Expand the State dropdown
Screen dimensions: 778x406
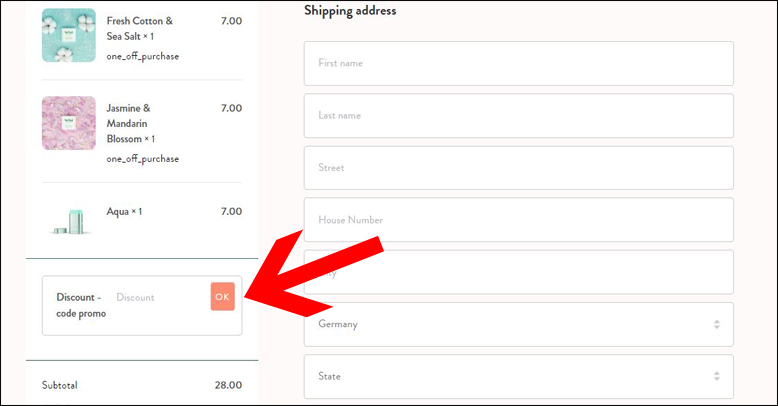[x=519, y=376]
